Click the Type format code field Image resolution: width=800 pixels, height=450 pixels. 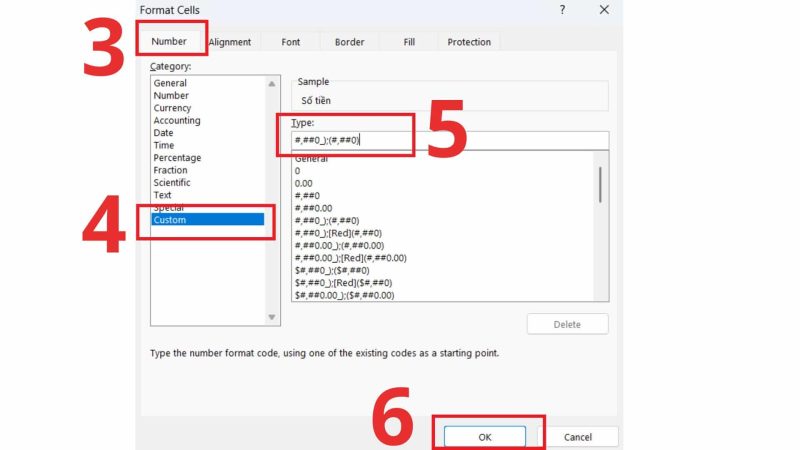tap(449, 140)
